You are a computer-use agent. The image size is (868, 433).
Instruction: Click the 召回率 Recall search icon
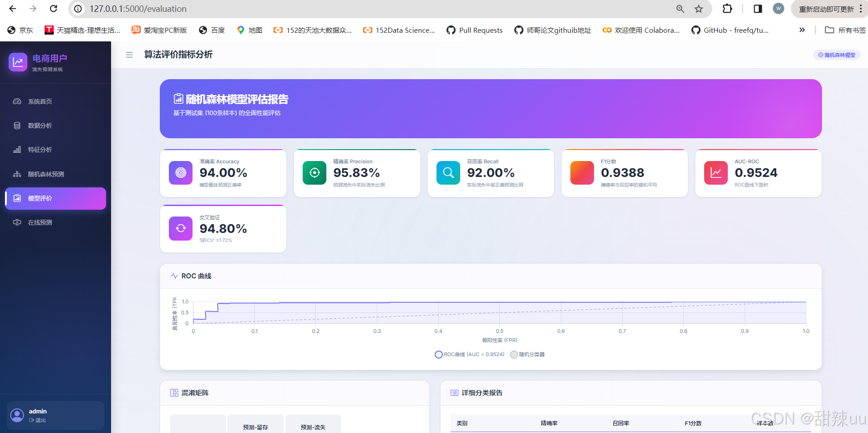448,173
